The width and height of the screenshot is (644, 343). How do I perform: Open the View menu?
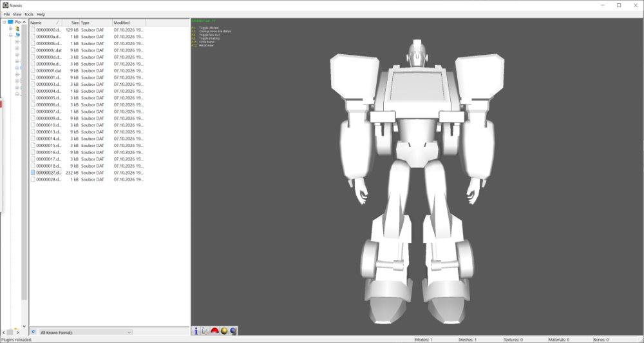pos(17,14)
